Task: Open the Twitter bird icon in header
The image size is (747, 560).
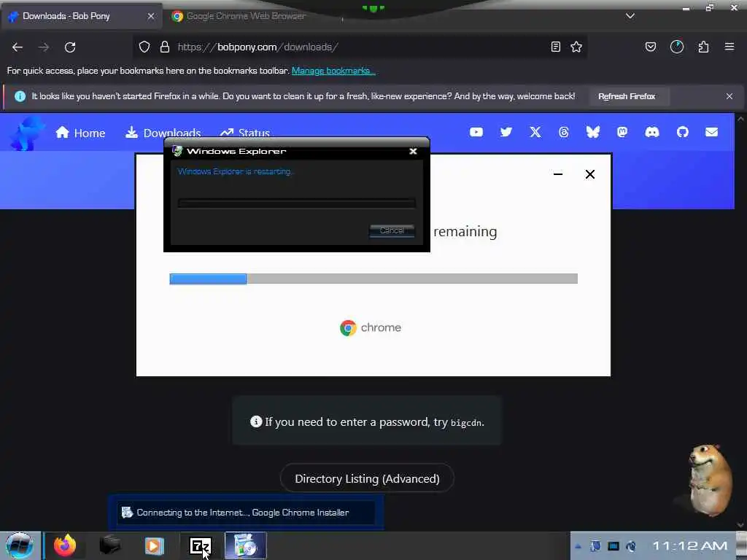Action: click(506, 132)
